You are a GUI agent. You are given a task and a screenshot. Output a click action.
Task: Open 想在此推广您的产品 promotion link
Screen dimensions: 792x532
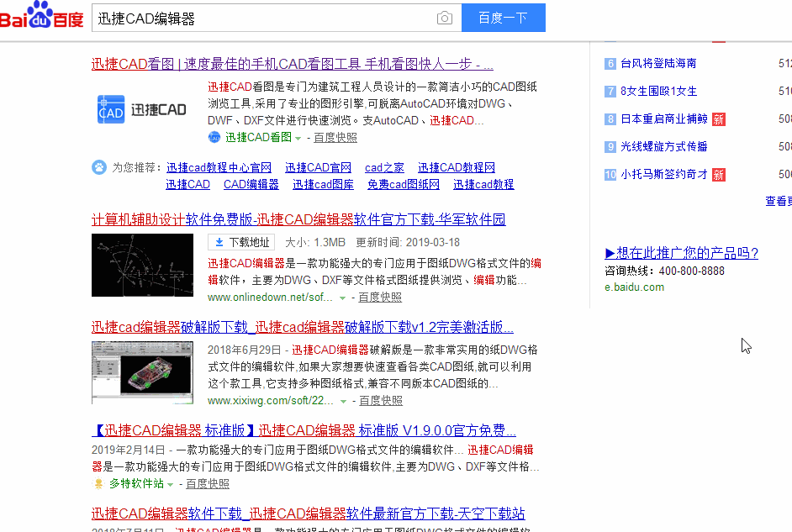click(x=681, y=253)
